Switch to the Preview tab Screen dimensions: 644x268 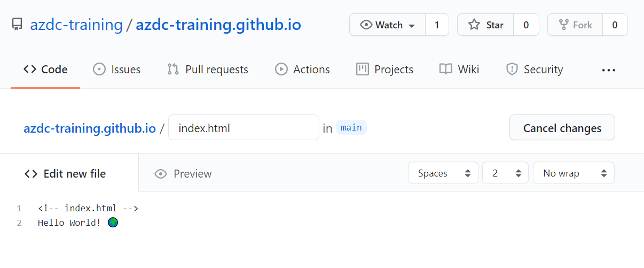tap(183, 174)
